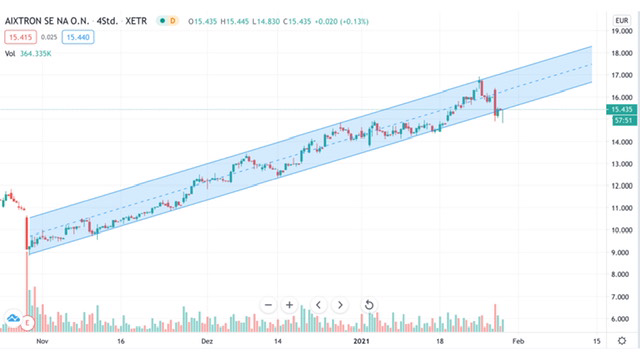Click the green market status dot
Image resolution: width=640 pixels, height=360 pixels.
(162, 21)
